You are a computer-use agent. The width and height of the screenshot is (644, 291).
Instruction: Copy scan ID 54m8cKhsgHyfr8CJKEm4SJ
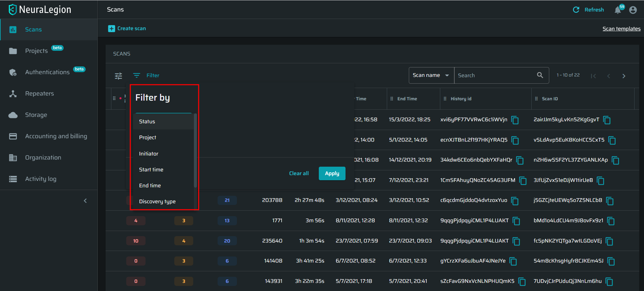pyautogui.click(x=611, y=261)
